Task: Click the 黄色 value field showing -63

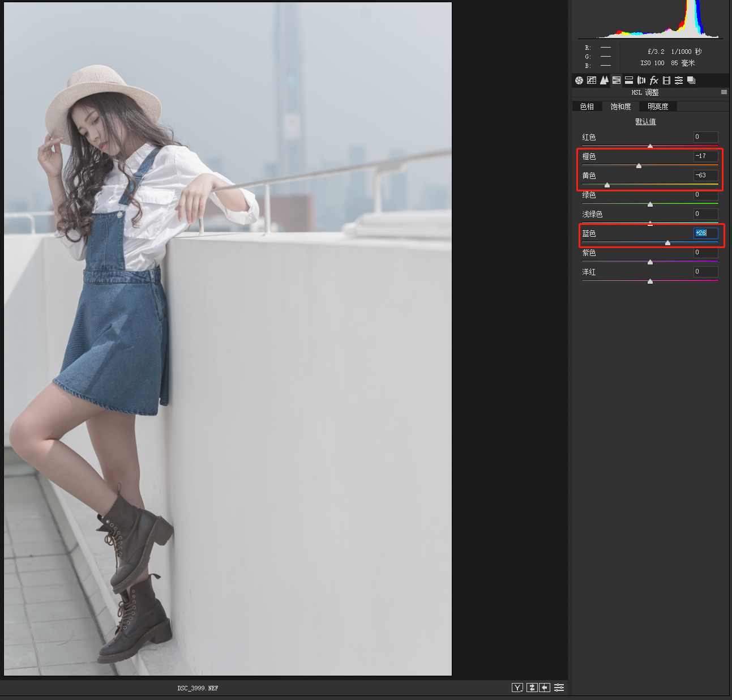Action: [706, 175]
